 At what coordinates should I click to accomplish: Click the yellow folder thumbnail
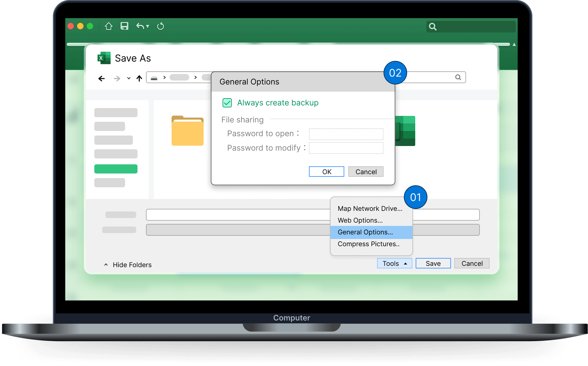(x=187, y=131)
